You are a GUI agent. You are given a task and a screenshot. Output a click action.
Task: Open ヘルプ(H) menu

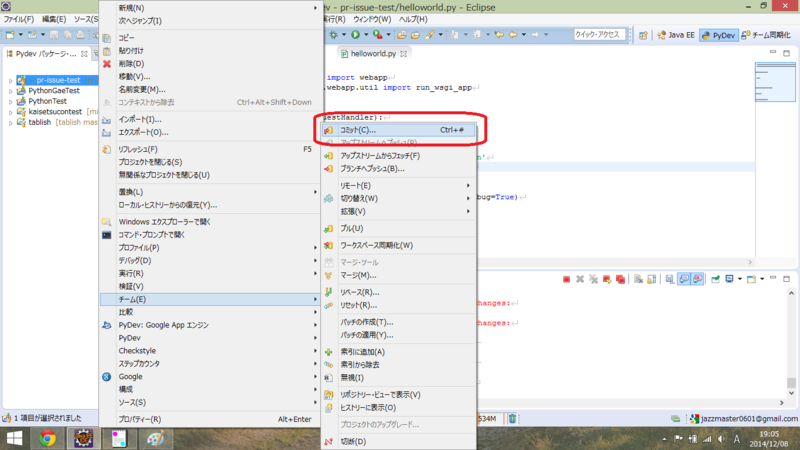(413, 19)
